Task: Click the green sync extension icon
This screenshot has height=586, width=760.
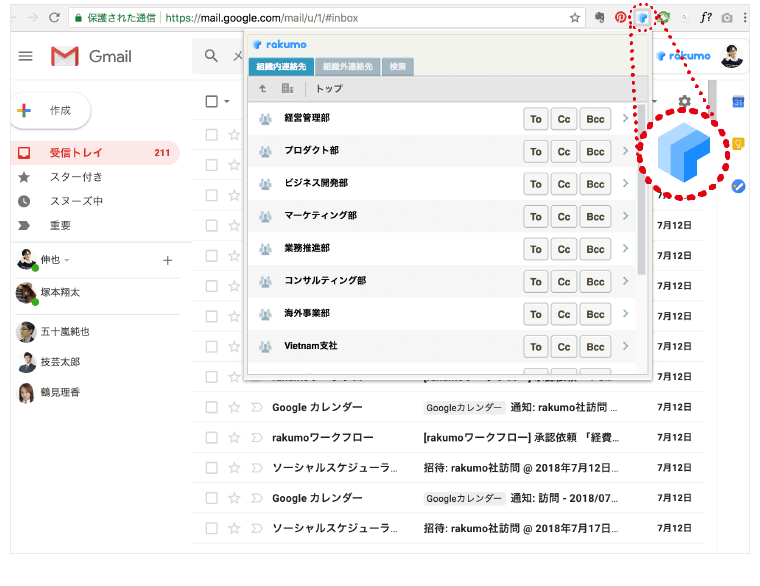Action: pos(664,18)
